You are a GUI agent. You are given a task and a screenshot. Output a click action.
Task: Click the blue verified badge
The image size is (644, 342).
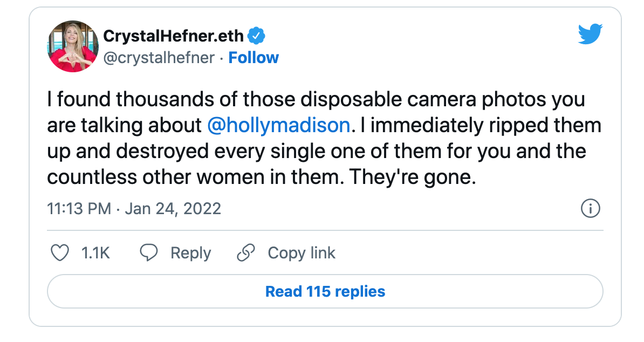pyautogui.click(x=256, y=36)
